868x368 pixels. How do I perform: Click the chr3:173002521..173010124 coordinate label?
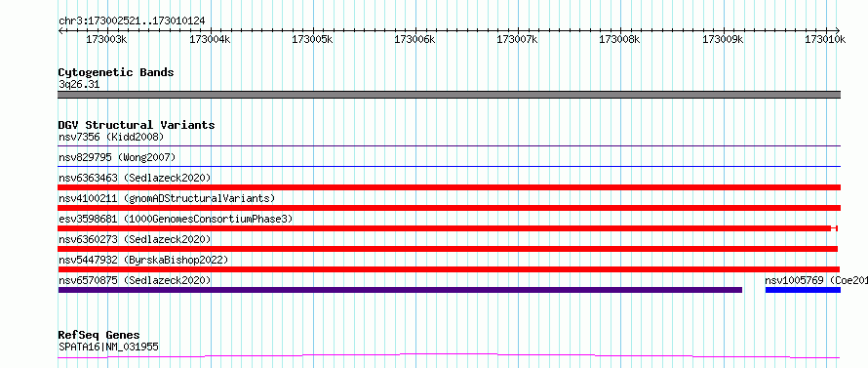[x=132, y=21]
